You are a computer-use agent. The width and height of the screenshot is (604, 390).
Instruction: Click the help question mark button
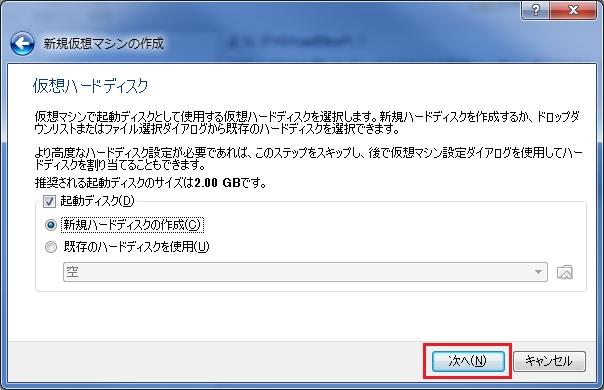click(x=535, y=10)
